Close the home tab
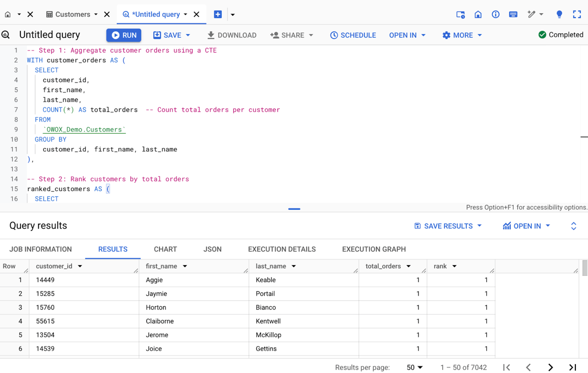The width and height of the screenshot is (588, 373). [x=30, y=15]
